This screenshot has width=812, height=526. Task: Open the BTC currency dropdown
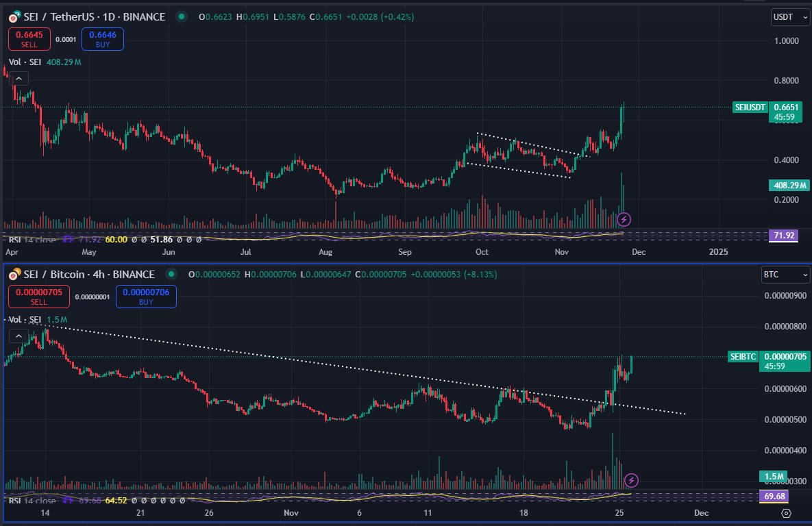[785, 275]
